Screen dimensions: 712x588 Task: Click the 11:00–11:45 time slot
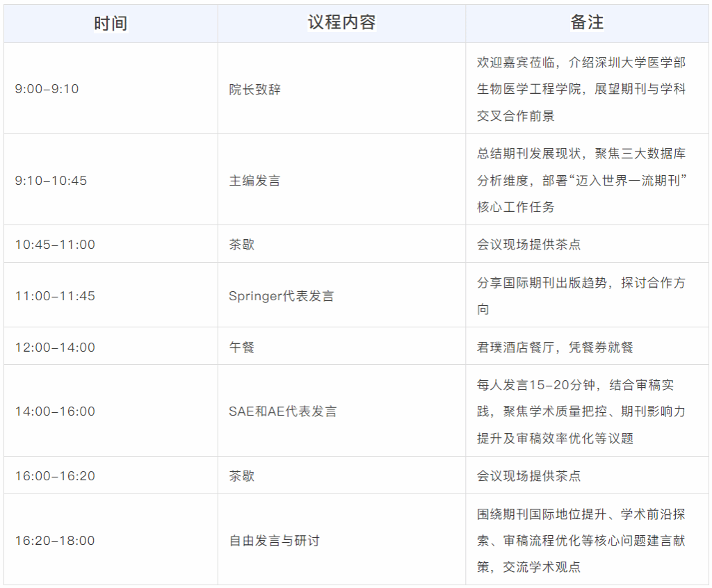pyautogui.click(x=55, y=296)
